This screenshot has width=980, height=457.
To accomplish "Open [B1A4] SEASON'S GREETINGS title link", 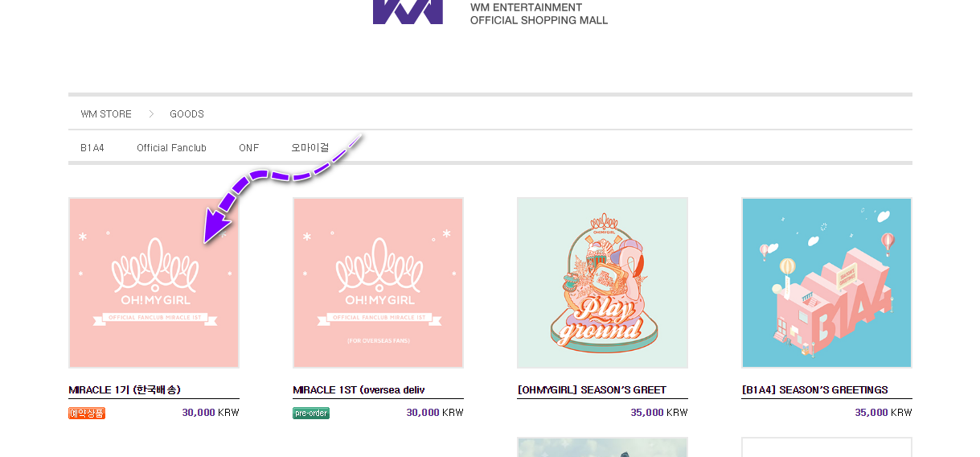I will [x=814, y=390].
